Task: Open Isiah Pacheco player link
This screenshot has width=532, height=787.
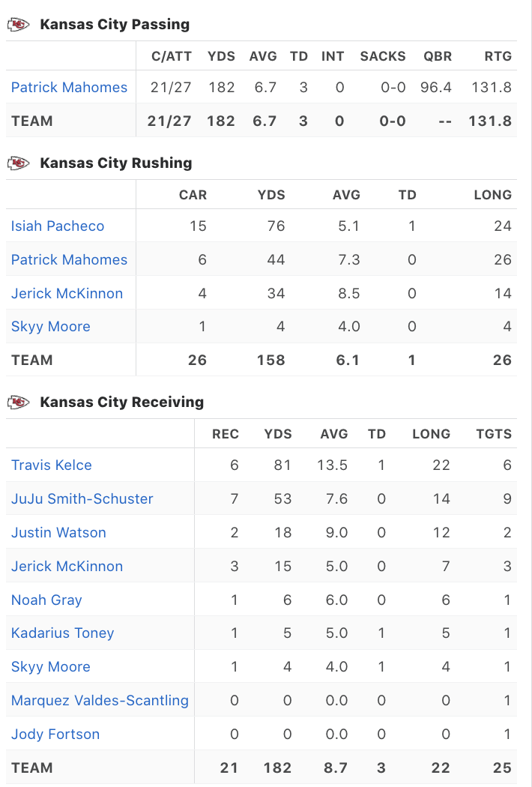Action: 58,226
